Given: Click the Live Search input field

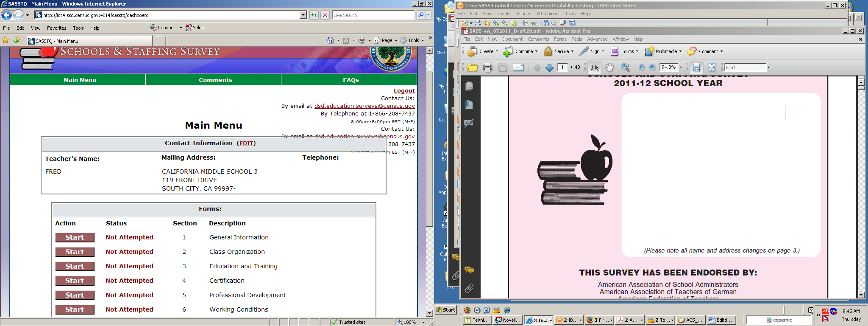Looking at the screenshot, I should click(x=373, y=15).
